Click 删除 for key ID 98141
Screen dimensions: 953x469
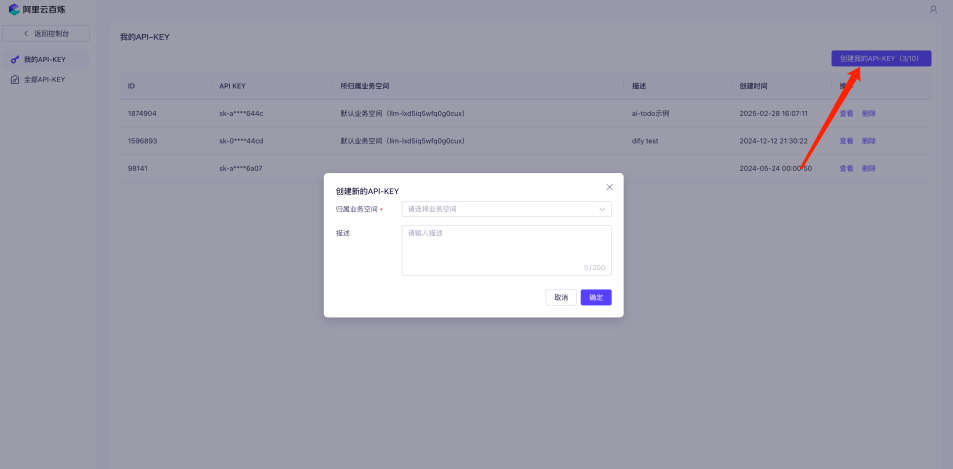[x=868, y=168]
